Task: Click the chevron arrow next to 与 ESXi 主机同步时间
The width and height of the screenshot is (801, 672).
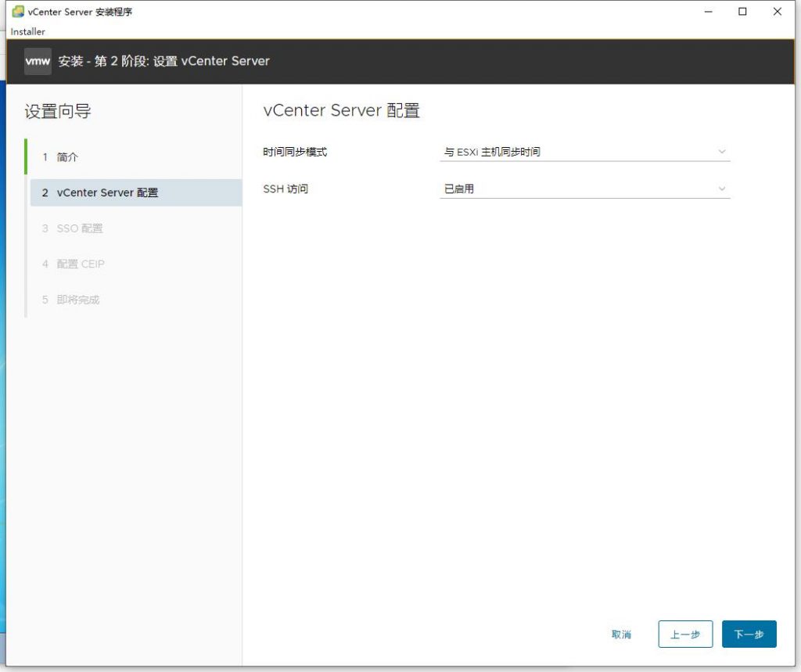Action: coord(722,152)
